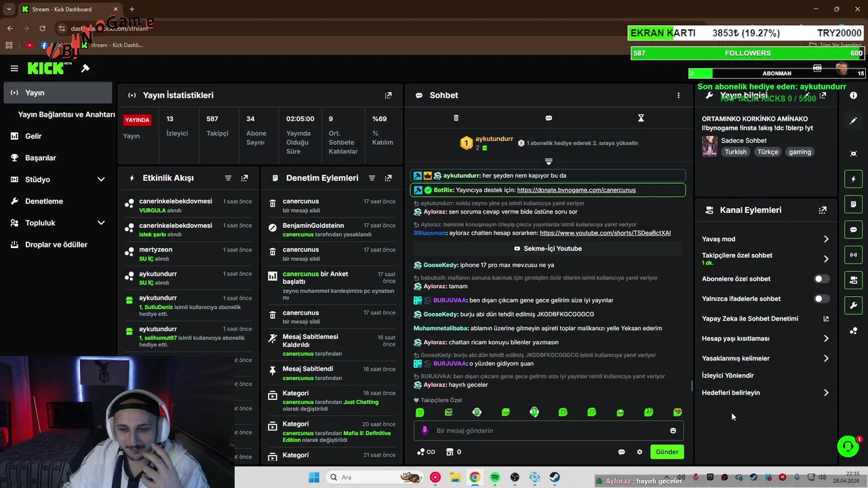Open Takipçilere özel sohbet options

tap(766, 259)
